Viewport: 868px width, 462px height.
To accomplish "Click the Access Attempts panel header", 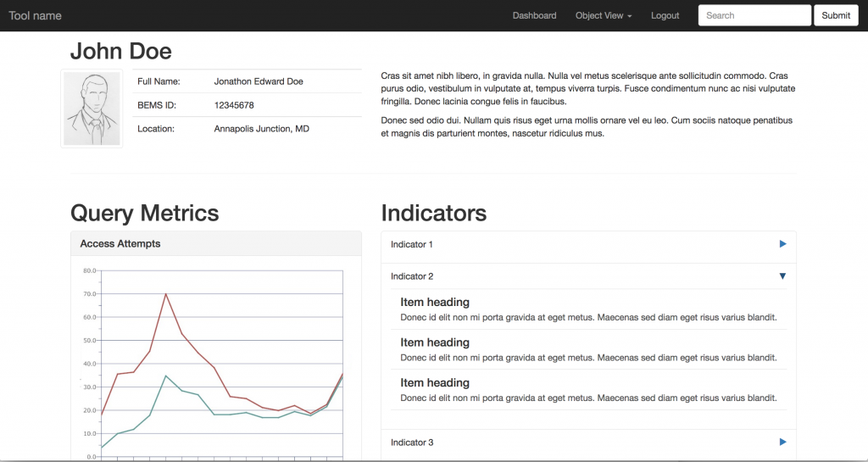I will [120, 244].
